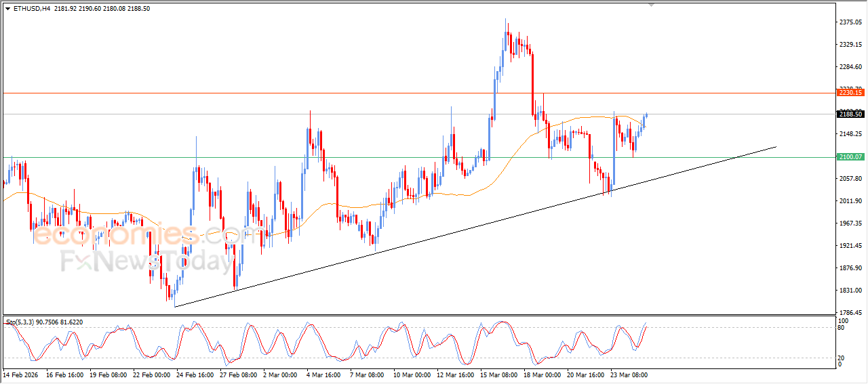Click the 23 Mar 08:00 time label
This screenshot has width=868, height=384.
click(629, 374)
